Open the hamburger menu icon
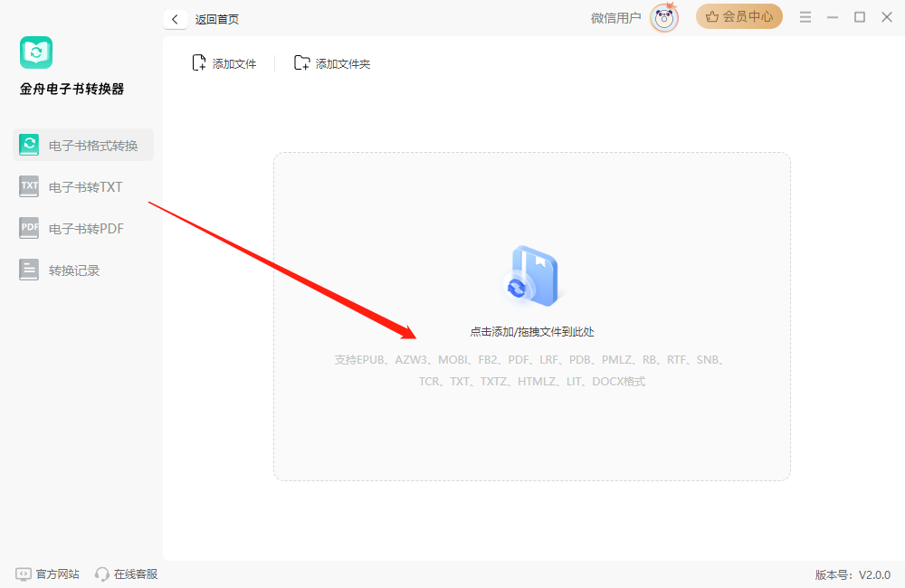Image resolution: width=905 pixels, height=588 pixels. 805,17
